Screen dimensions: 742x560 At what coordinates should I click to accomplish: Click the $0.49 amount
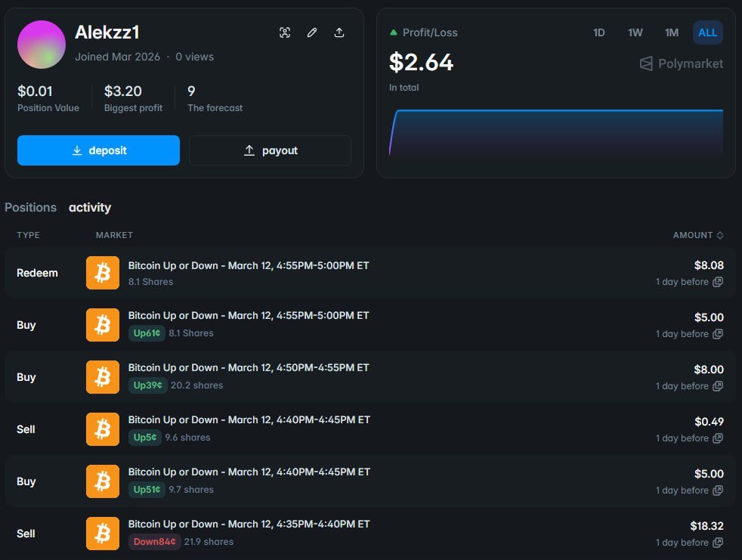pos(709,422)
